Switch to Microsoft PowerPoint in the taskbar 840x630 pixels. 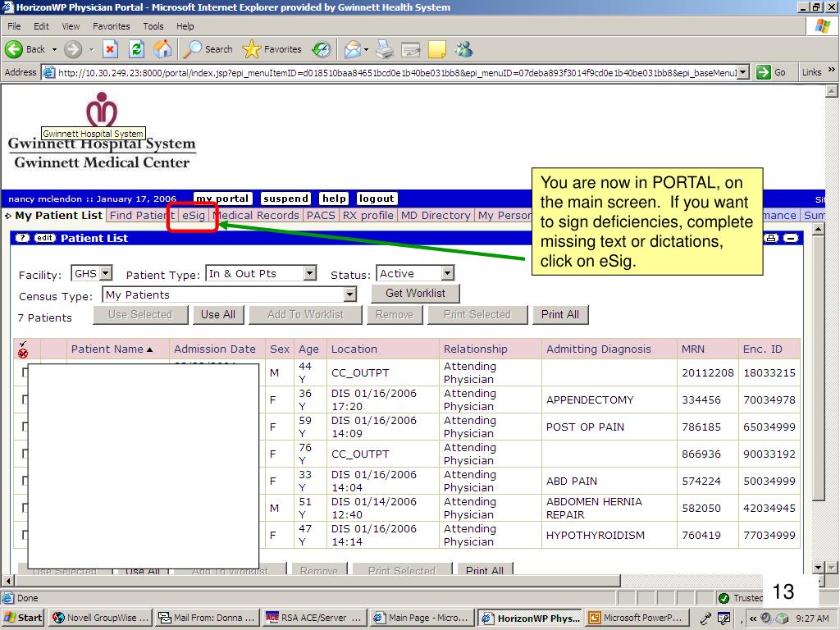tap(636, 618)
